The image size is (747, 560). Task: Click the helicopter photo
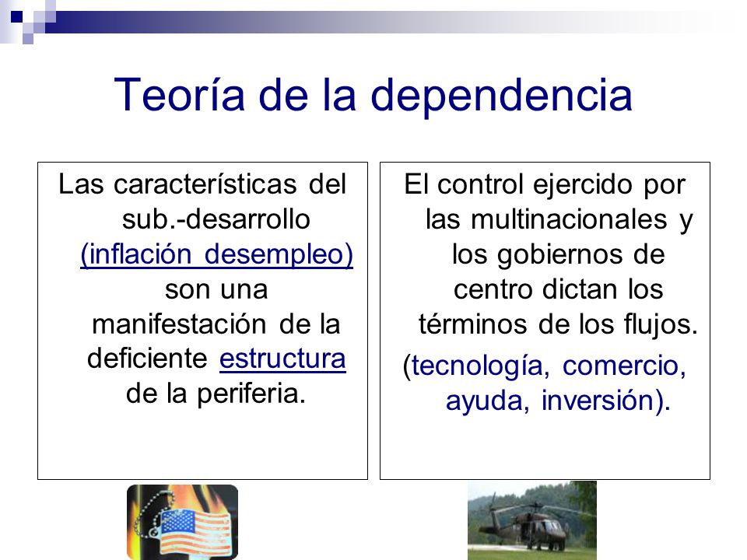pos(532,520)
